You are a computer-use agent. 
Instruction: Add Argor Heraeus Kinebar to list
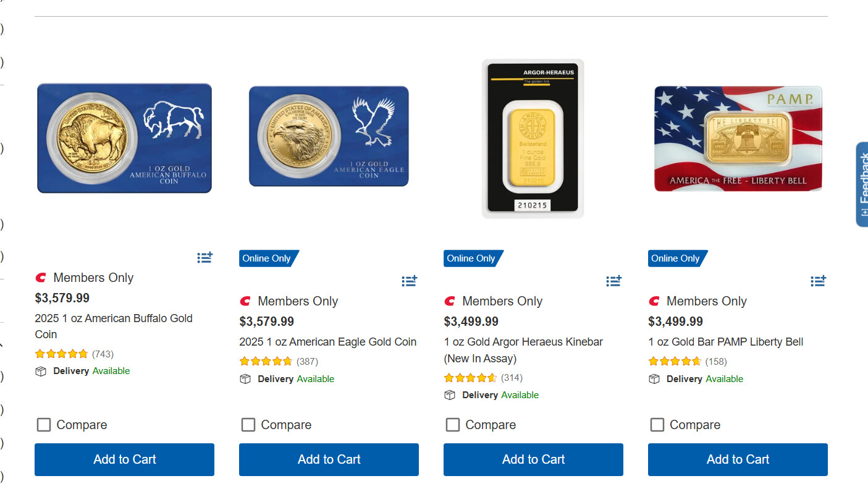[613, 281]
